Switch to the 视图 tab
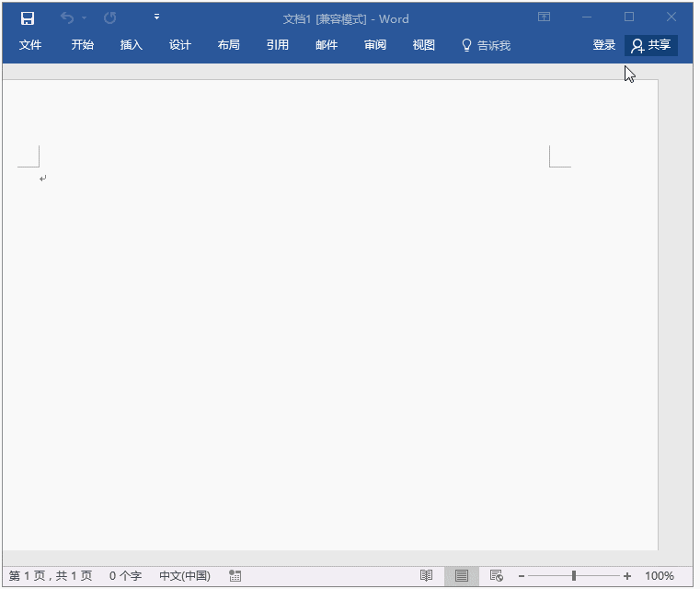 click(x=424, y=45)
